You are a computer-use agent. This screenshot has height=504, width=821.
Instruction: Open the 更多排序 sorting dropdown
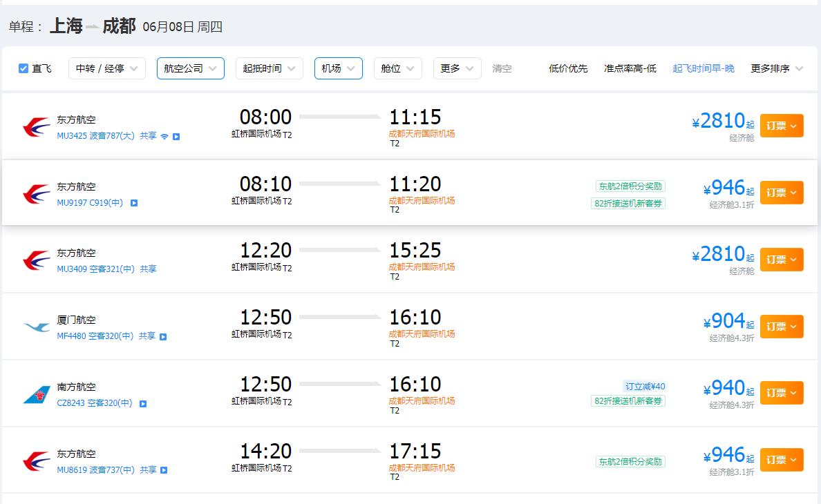777,68
